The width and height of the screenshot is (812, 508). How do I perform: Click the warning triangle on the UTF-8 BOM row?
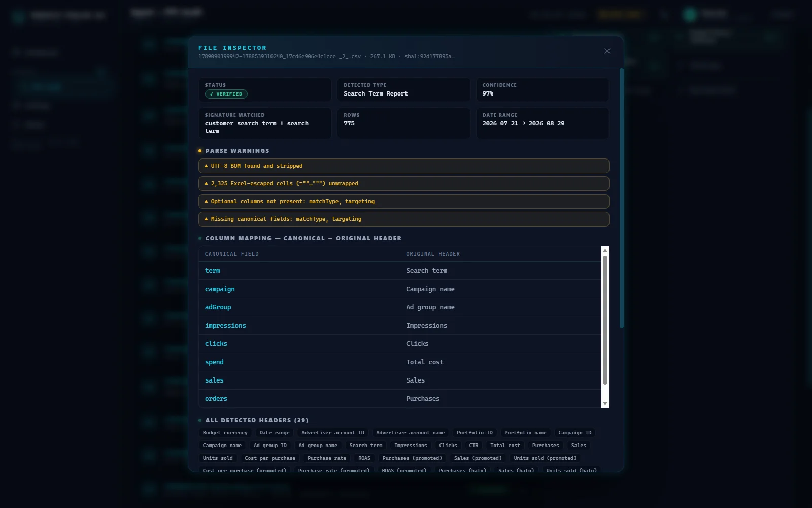click(x=206, y=166)
